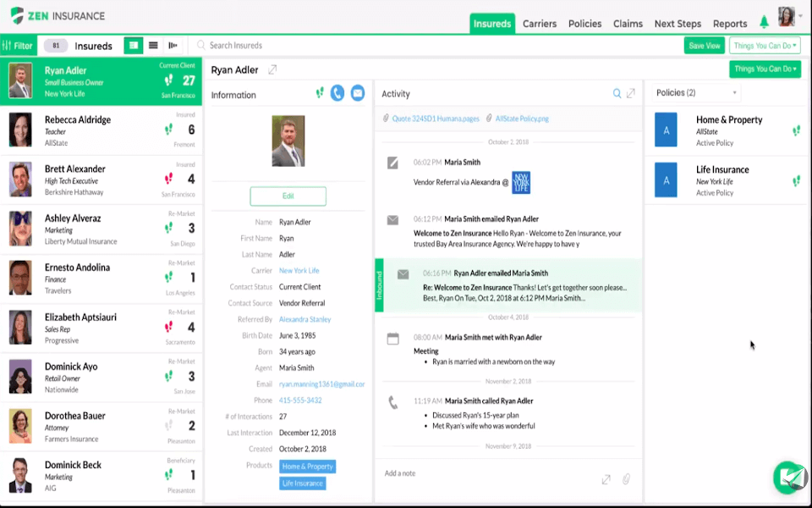Click the email icon in Information
The width and height of the screenshot is (812, 508).
point(357,93)
